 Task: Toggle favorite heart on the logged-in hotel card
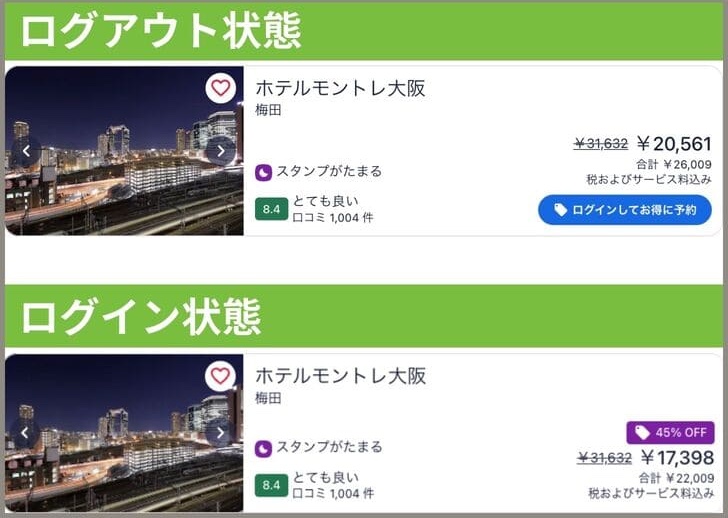coord(220,376)
